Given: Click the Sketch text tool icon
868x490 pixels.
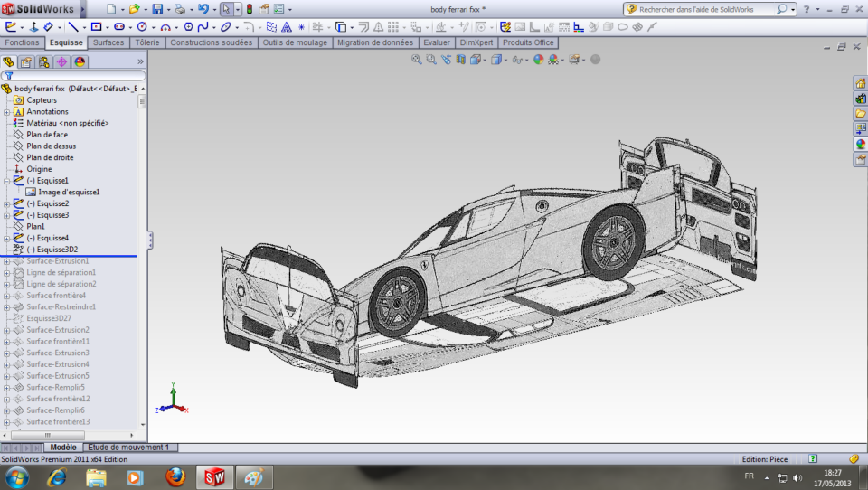Looking at the screenshot, I should pos(287,26).
